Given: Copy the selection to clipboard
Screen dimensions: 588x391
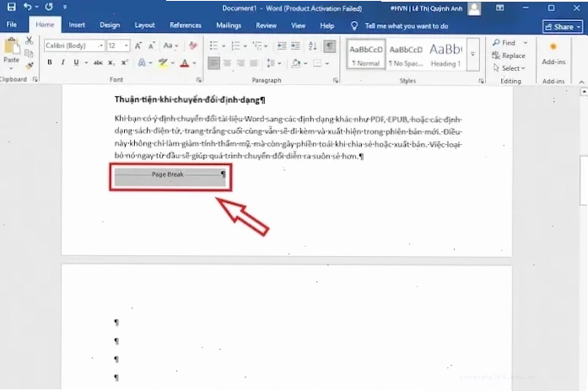Looking at the screenshot, I should click(29, 53).
